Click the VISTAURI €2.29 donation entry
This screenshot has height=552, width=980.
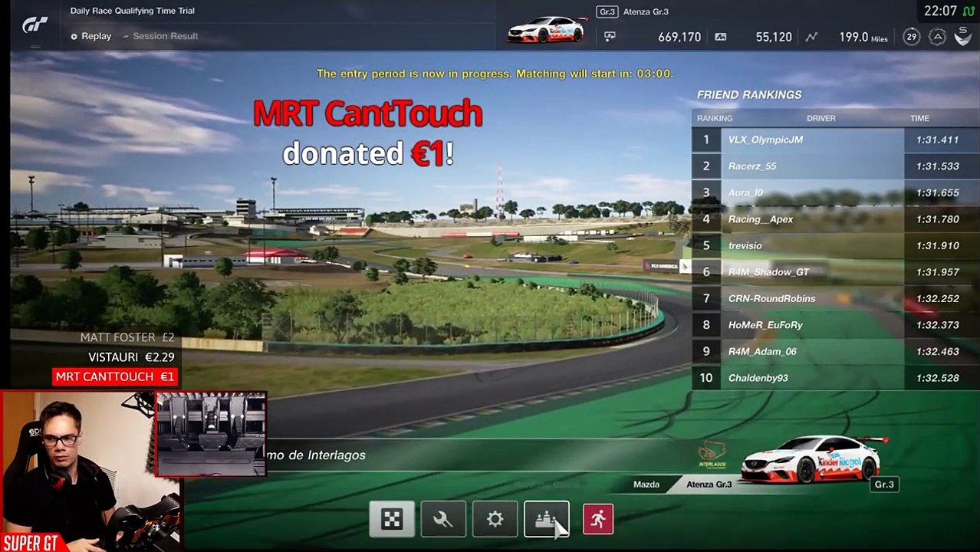pyautogui.click(x=131, y=357)
